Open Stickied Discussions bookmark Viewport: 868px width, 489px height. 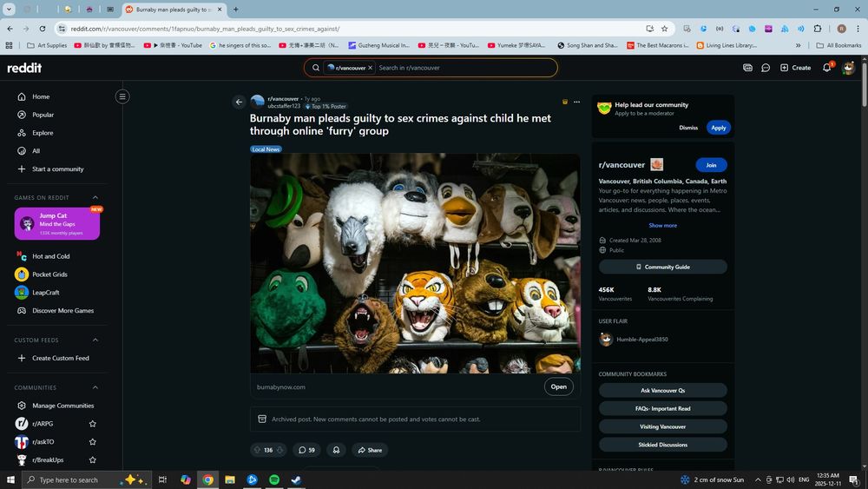(662, 445)
